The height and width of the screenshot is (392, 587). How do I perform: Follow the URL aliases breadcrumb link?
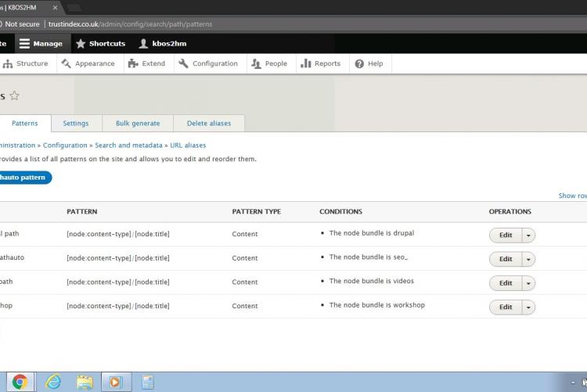pyautogui.click(x=188, y=146)
